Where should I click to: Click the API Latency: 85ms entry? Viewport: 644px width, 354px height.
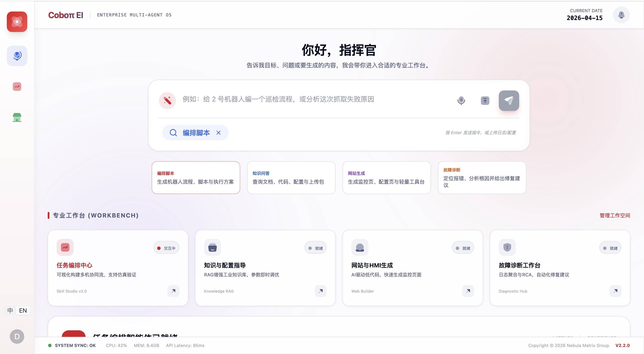coord(185,345)
